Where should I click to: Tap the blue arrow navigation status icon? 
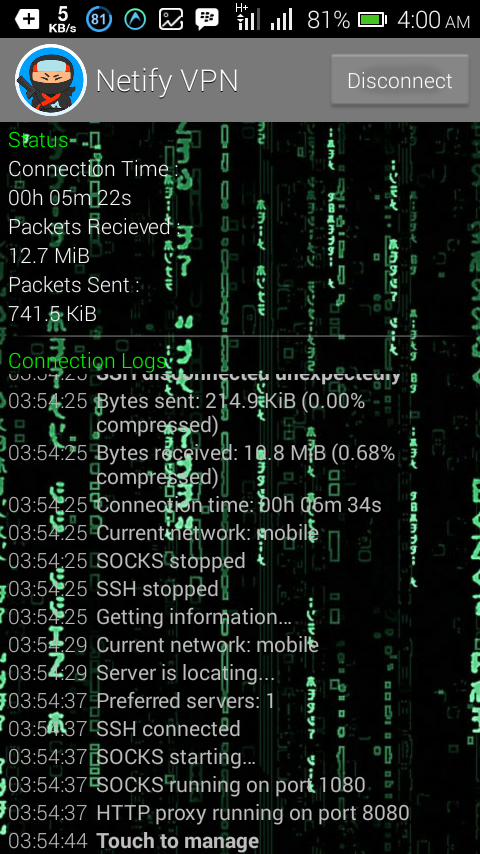tap(135, 20)
